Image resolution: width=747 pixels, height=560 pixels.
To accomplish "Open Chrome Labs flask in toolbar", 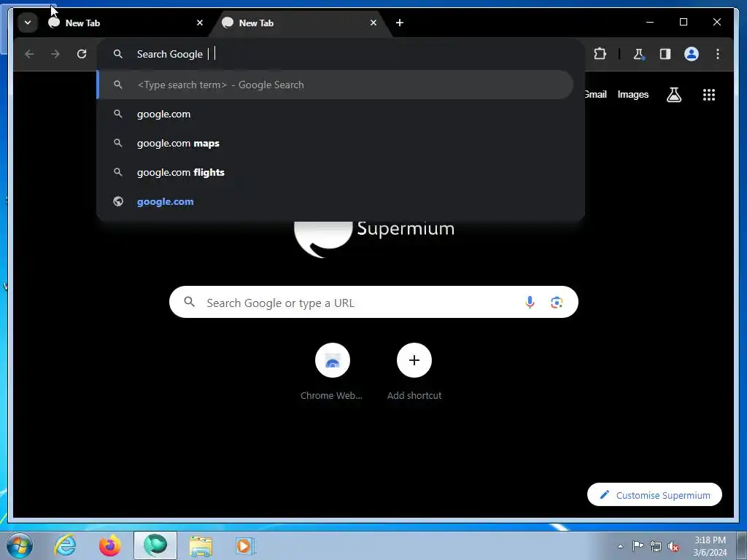I will point(639,54).
